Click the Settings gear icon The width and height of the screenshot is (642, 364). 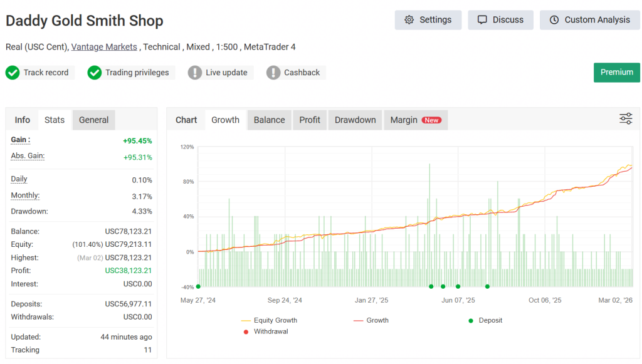(409, 20)
